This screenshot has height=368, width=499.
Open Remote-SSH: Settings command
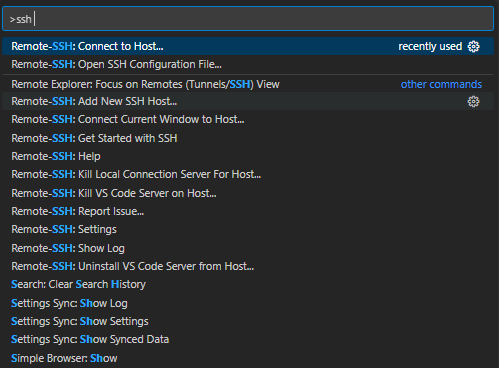coord(248,229)
